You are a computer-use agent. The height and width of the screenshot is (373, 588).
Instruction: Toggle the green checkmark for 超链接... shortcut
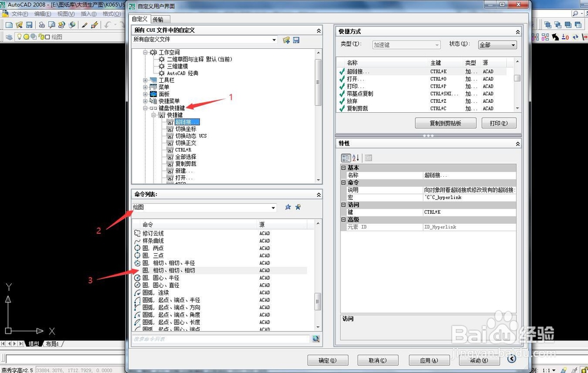click(x=342, y=71)
